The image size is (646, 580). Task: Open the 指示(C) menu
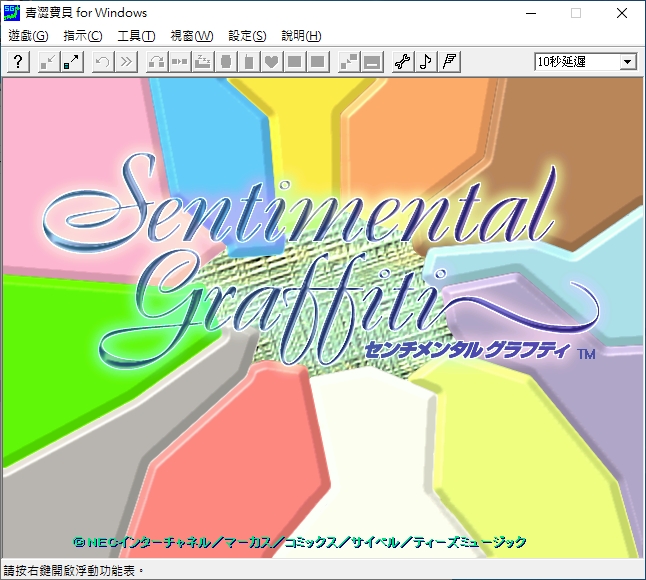(x=82, y=36)
